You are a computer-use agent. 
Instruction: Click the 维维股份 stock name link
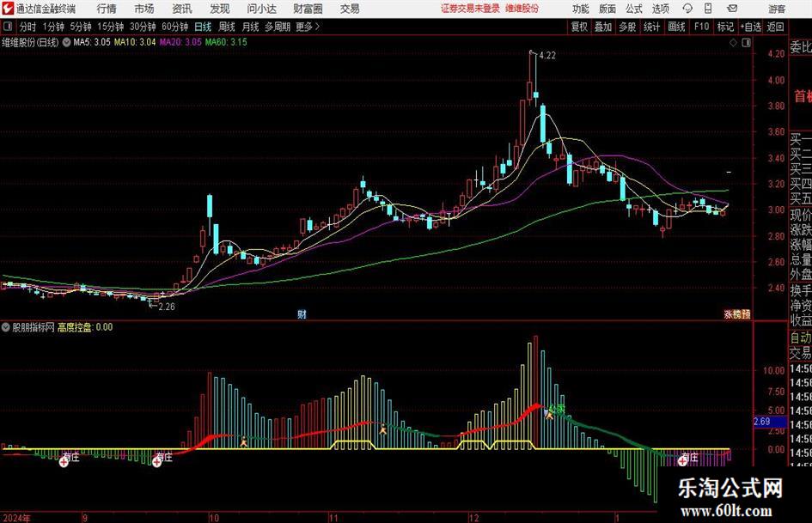tap(522, 9)
